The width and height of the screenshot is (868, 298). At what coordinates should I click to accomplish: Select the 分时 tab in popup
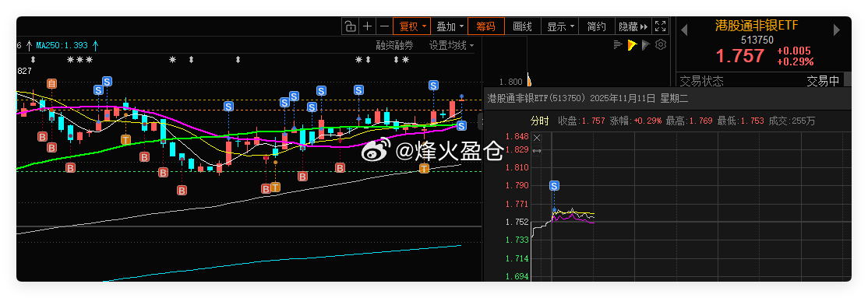pyautogui.click(x=539, y=121)
